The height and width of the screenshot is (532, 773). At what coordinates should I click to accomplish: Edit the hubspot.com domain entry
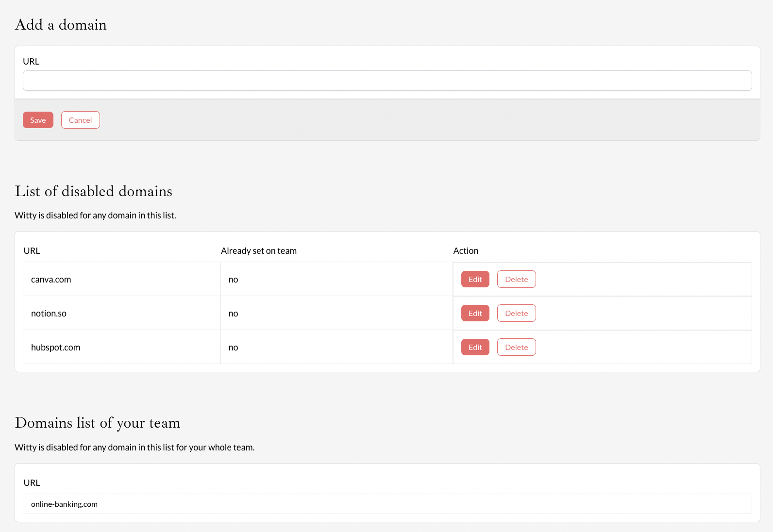coord(475,347)
